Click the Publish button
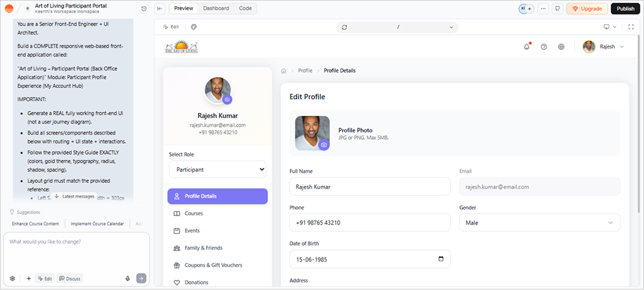This screenshot has height=290, width=644. click(x=625, y=9)
